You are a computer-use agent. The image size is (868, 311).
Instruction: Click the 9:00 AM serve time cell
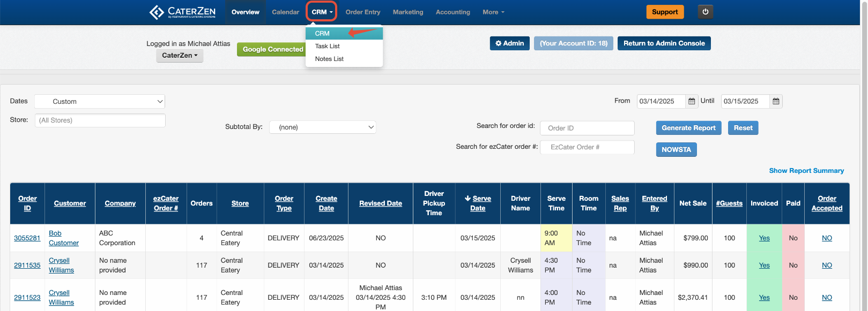(557, 238)
